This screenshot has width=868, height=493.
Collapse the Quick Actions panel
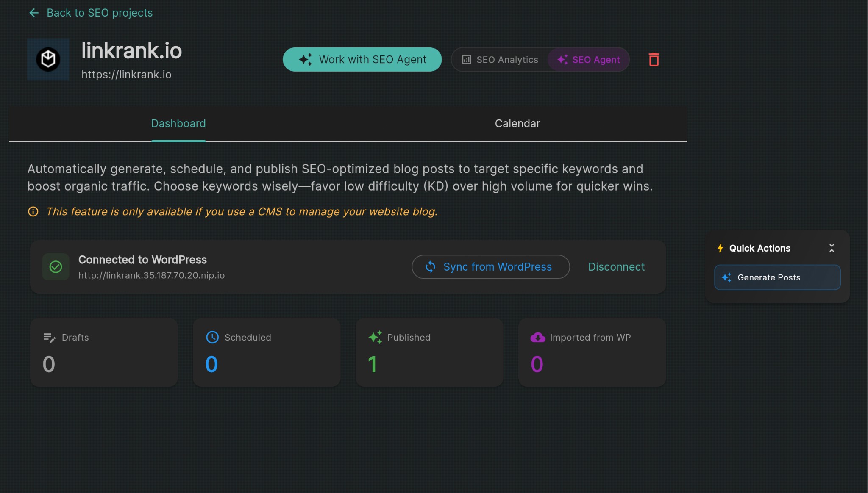[832, 248]
